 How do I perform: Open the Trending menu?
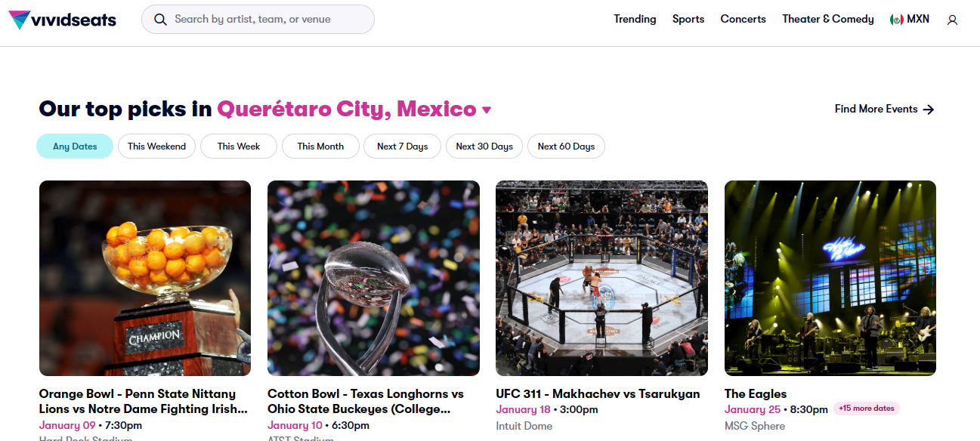(x=635, y=20)
